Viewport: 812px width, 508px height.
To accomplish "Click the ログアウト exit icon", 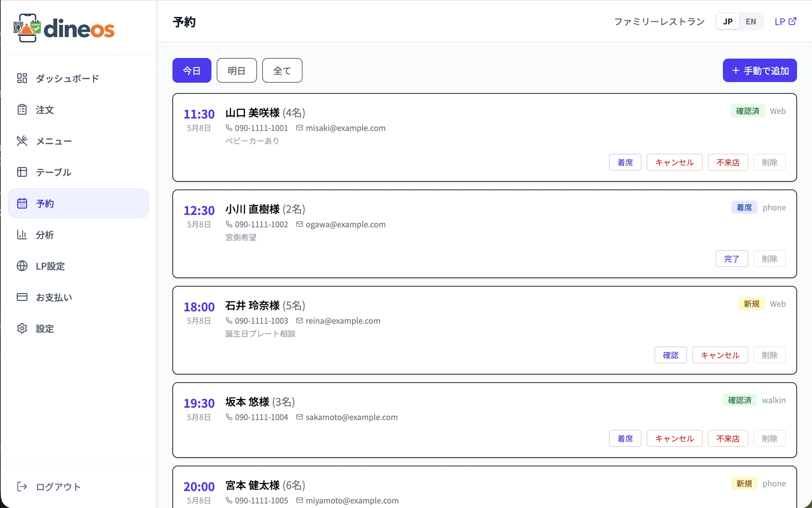I will [x=22, y=487].
